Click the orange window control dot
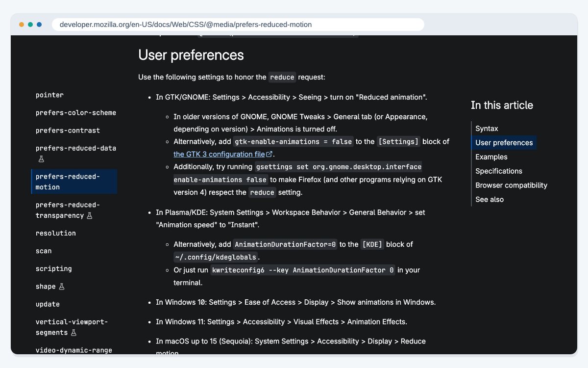The height and width of the screenshot is (368, 588). point(22,25)
